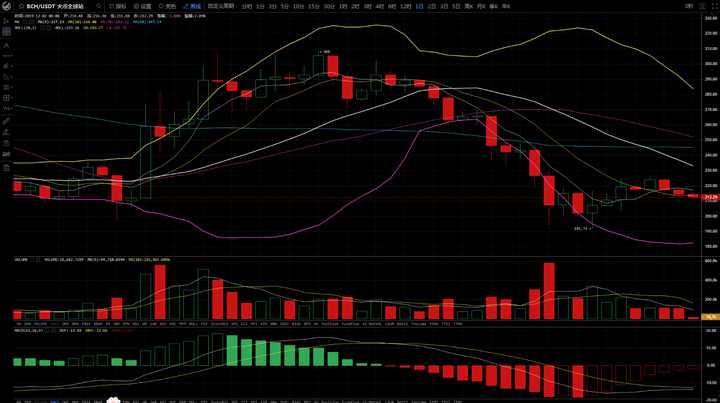720x403 pixels.
Task: Select the 1日 daily timeframe
Action: [419, 6]
